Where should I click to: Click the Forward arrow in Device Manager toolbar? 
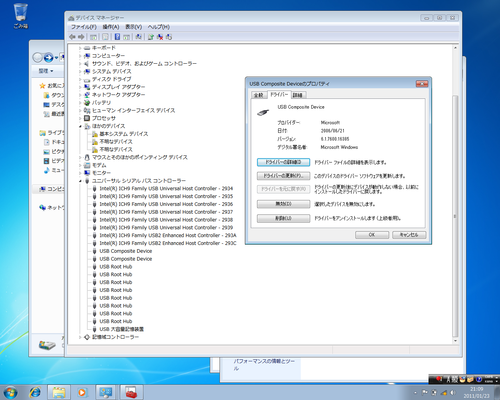point(81,37)
